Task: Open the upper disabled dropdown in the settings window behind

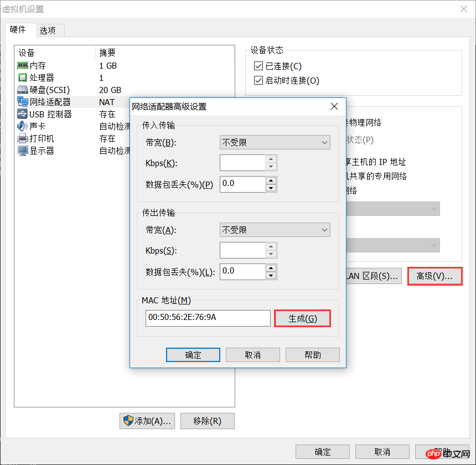Action: [x=393, y=209]
